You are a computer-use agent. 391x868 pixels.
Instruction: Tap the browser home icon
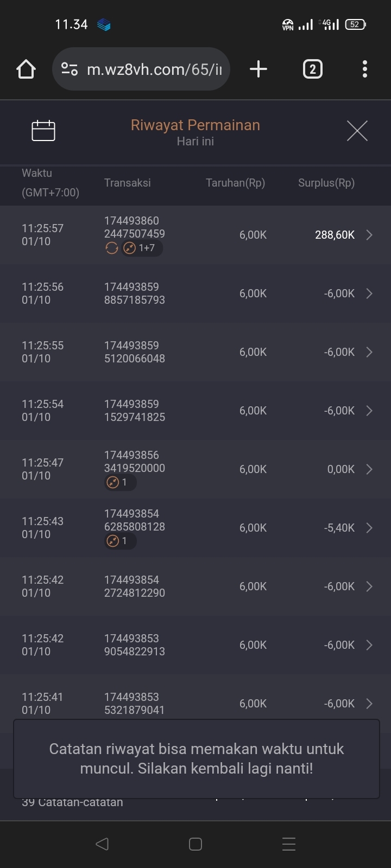[26, 69]
